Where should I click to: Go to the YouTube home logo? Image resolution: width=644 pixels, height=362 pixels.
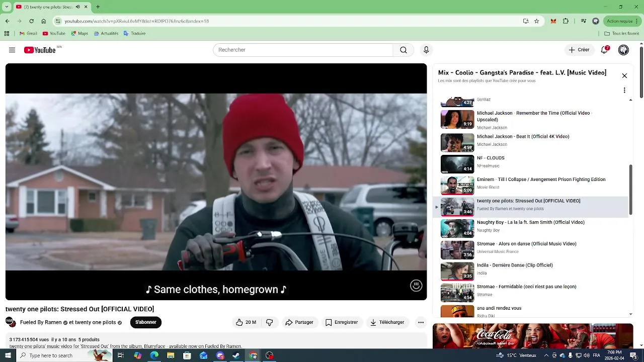click(x=40, y=50)
